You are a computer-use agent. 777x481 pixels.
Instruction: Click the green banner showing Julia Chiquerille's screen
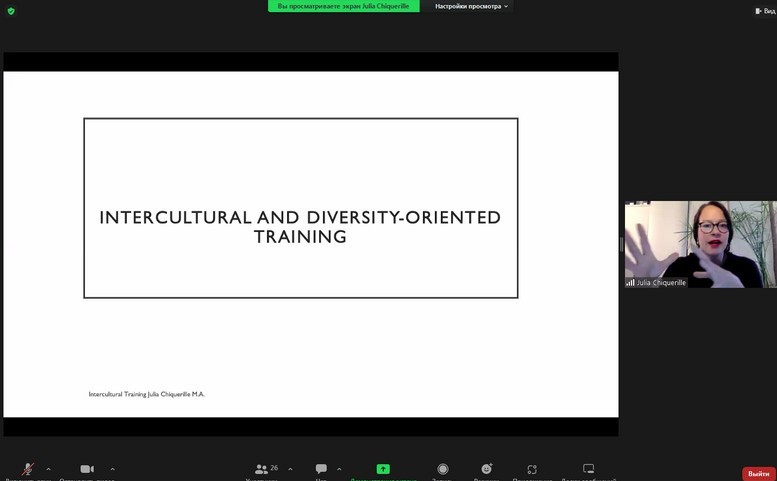[x=343, y=6]
